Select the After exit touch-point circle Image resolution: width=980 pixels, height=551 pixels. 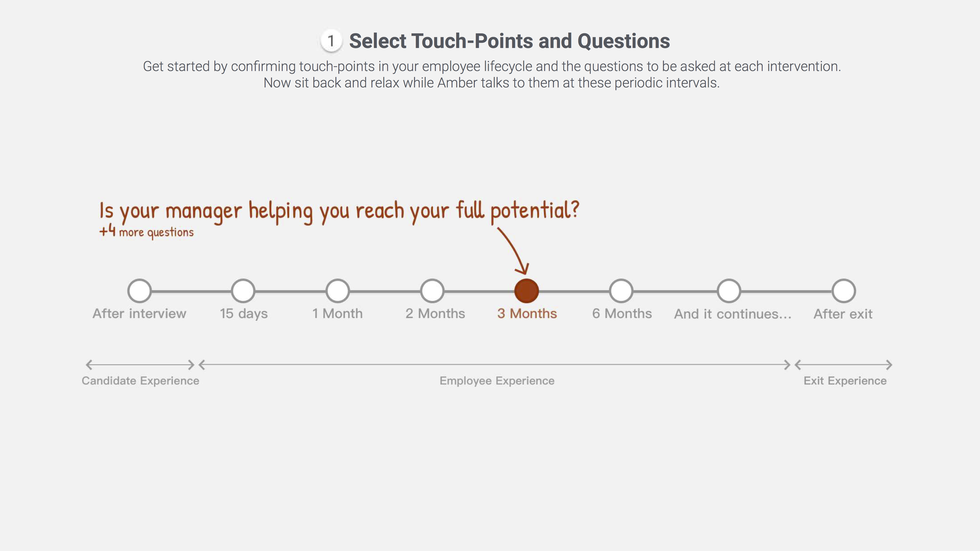(x=844, y=291)
